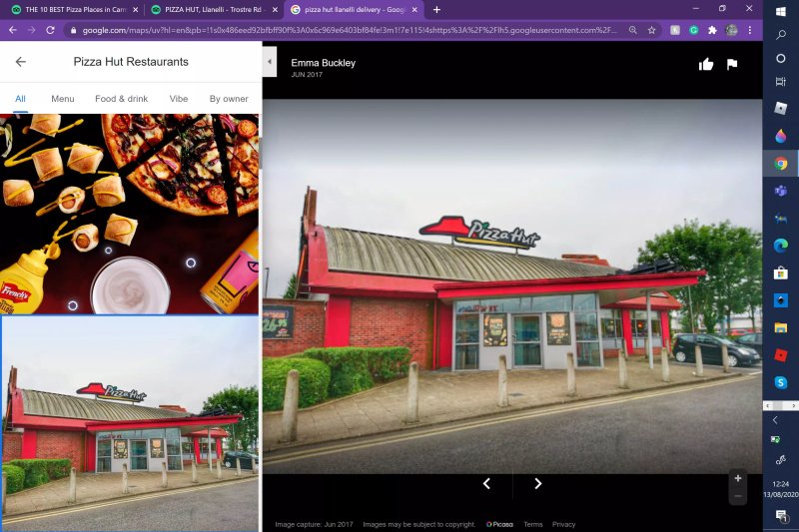The width and height of the screenshot is (799, 532).
Task: Open a new browser tab
Action: point(436,10)
